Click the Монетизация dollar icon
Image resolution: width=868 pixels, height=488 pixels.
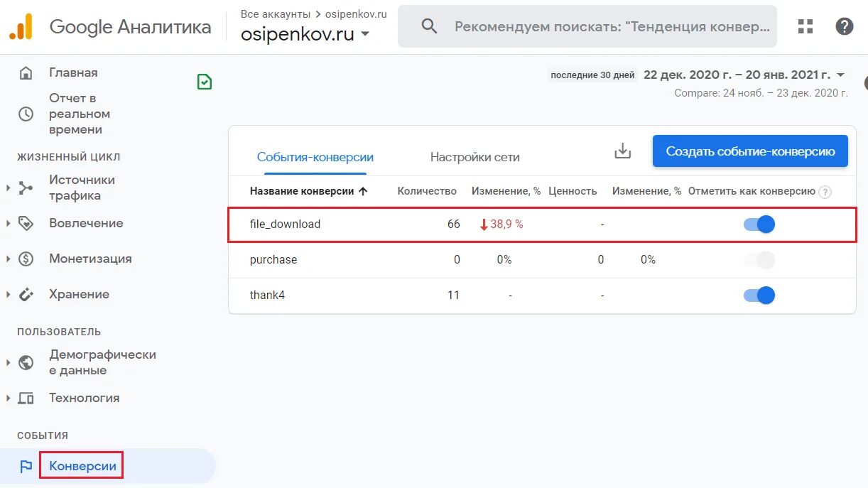pos(26,259)
